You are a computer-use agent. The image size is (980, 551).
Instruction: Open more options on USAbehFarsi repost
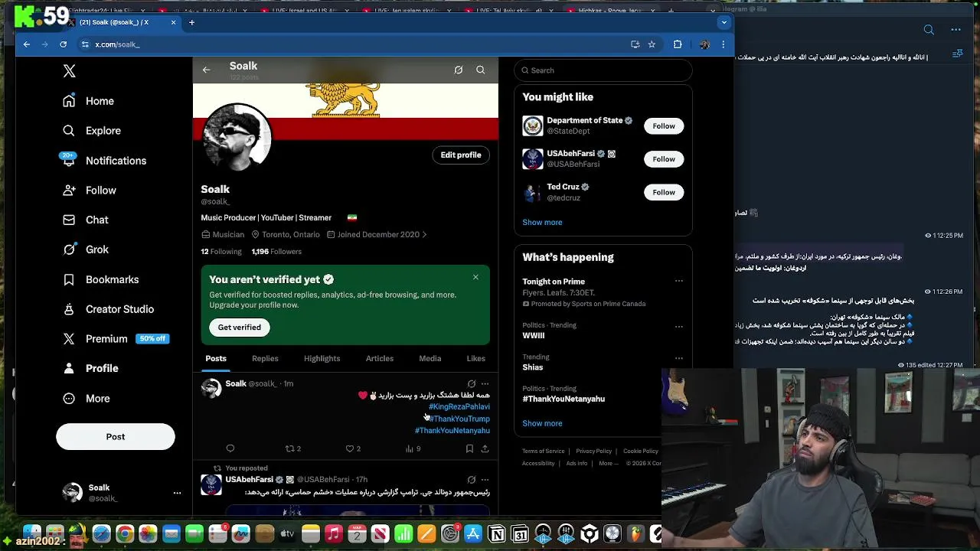pyautogui.click(x=485, y=479)
